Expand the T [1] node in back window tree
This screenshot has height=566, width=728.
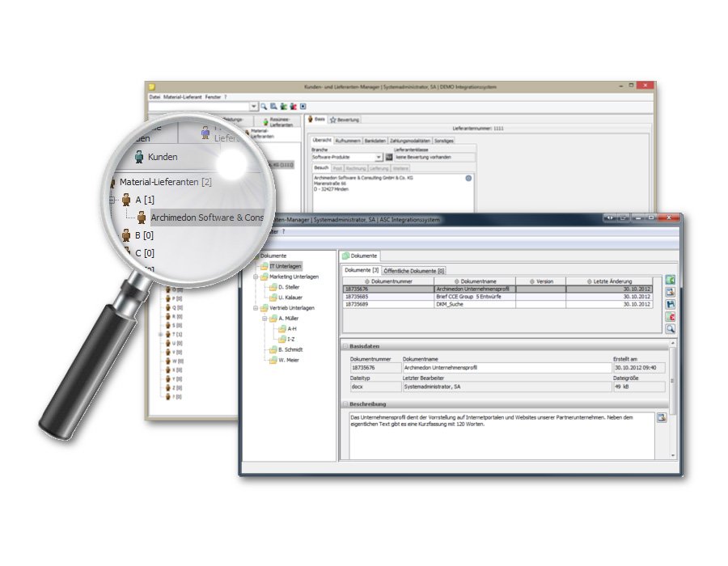[x=161, y=335]
